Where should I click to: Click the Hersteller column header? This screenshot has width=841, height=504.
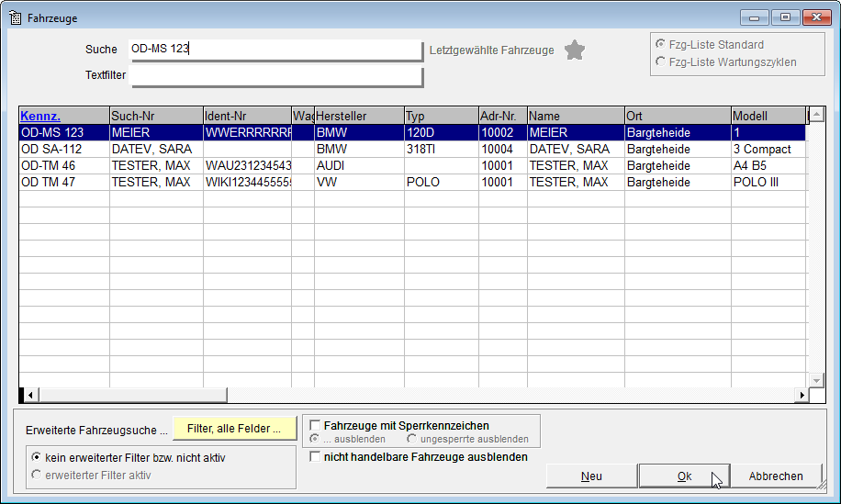tap(359, 116)
